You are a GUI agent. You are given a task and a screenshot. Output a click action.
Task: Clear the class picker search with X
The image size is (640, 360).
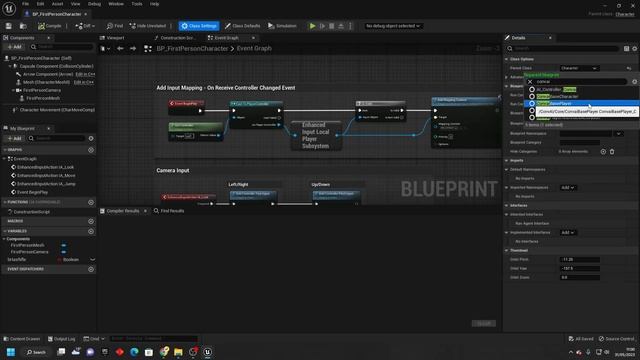pyautogui.click(x=530, y=82)
